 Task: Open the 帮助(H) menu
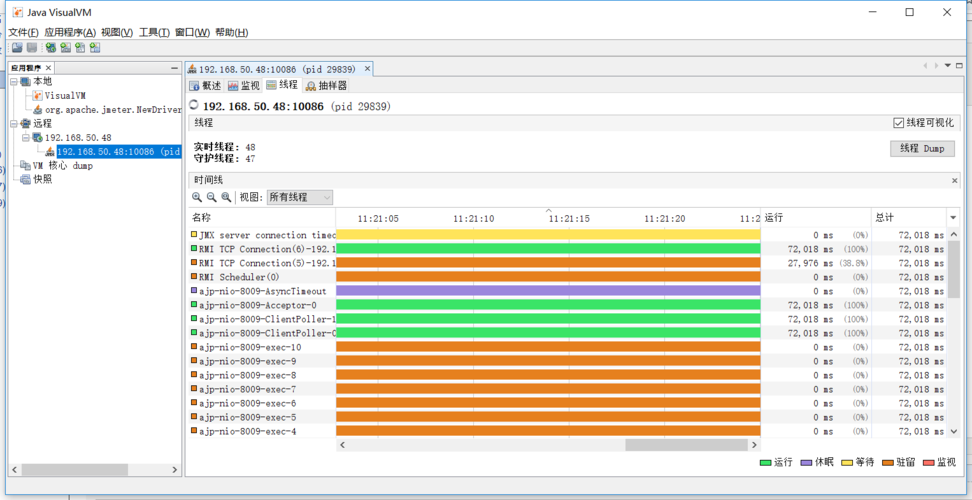click(232, 32)
